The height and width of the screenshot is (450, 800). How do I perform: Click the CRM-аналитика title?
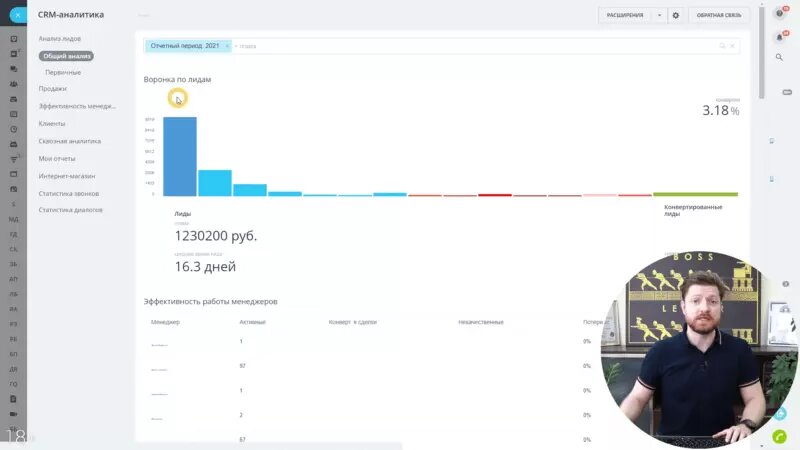tap(71, 15)
